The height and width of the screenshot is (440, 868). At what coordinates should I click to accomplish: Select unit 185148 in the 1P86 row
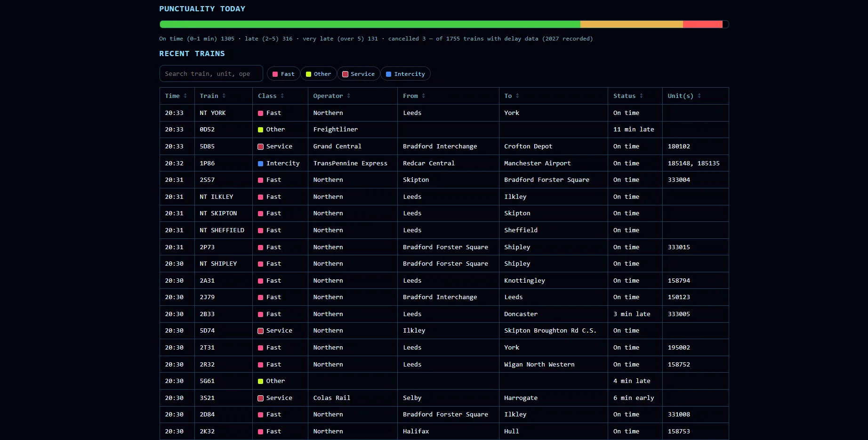[x=679, y=163]
